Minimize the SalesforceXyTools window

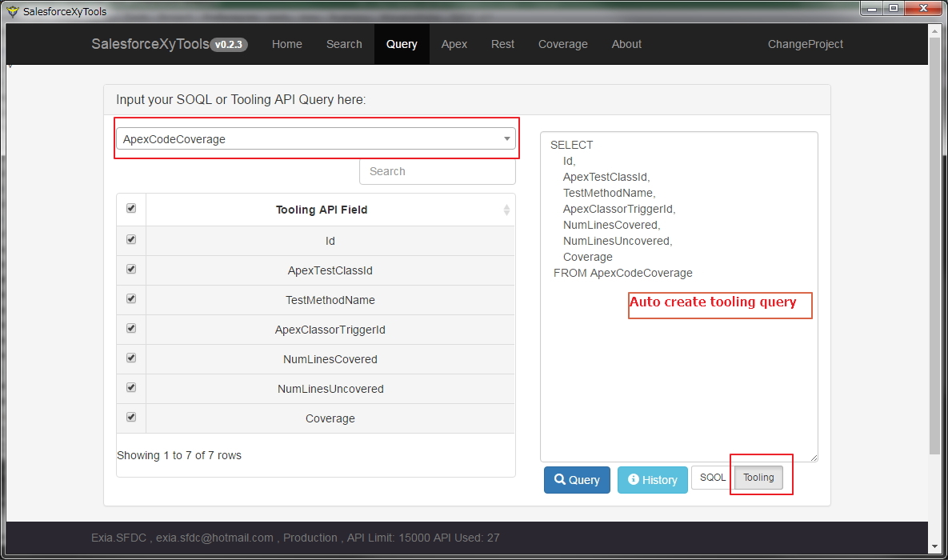point(871,8)
